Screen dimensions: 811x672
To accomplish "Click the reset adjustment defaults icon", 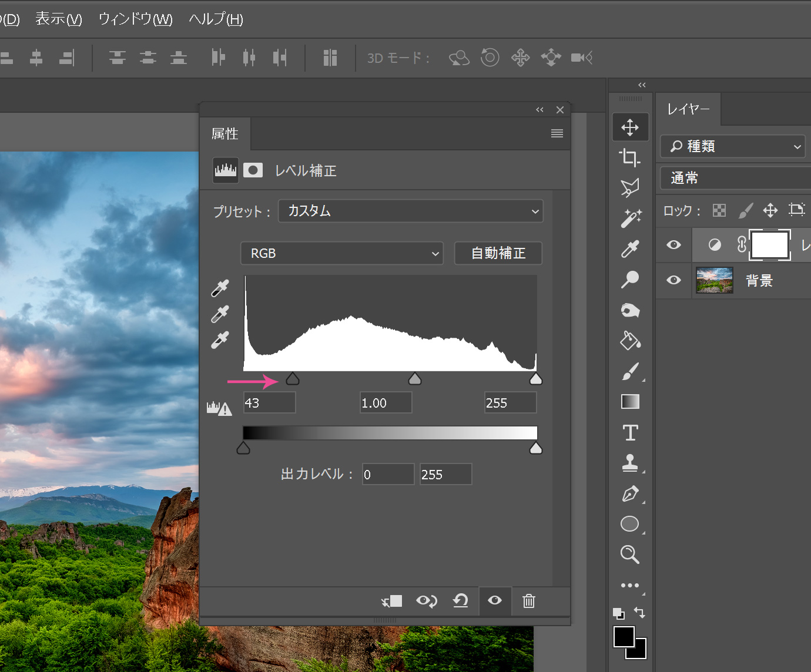I will click(x=460, y=601).
